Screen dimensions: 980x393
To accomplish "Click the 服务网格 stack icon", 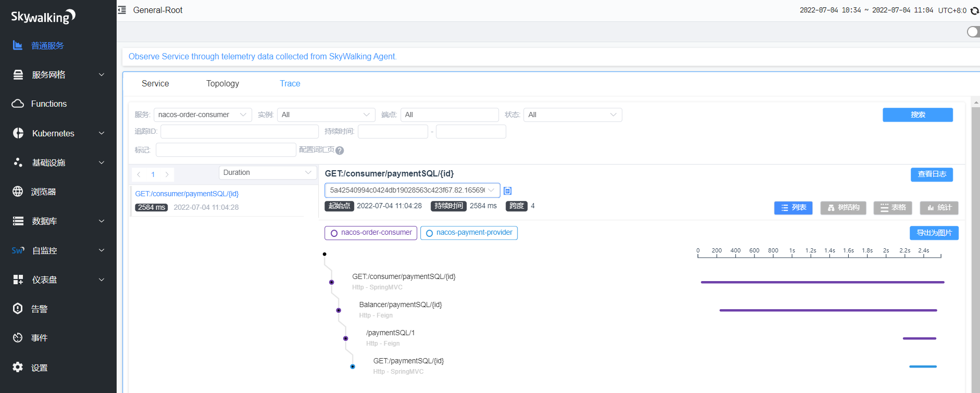I will [18, 74].
